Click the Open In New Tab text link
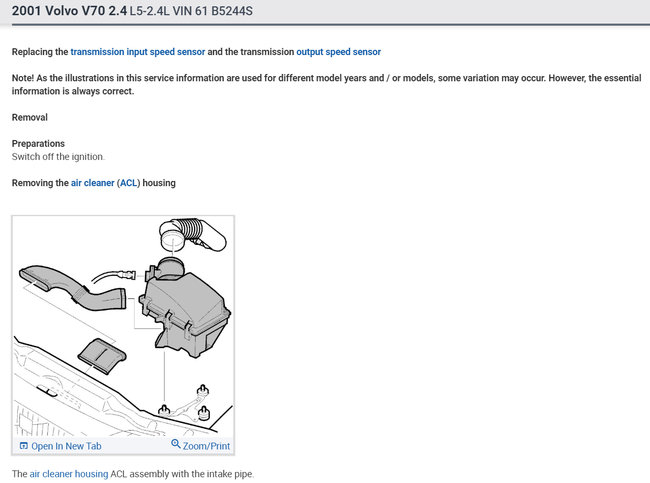 tap(66, 446)
